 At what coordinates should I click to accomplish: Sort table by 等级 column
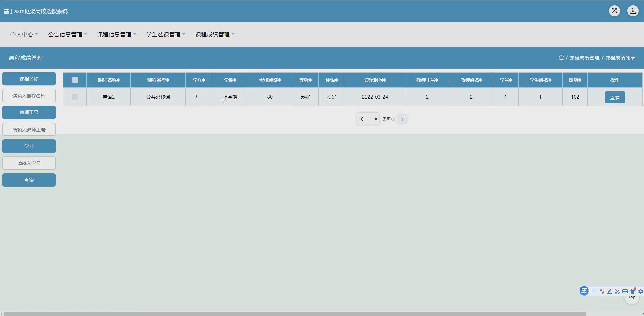coord(305,80)
